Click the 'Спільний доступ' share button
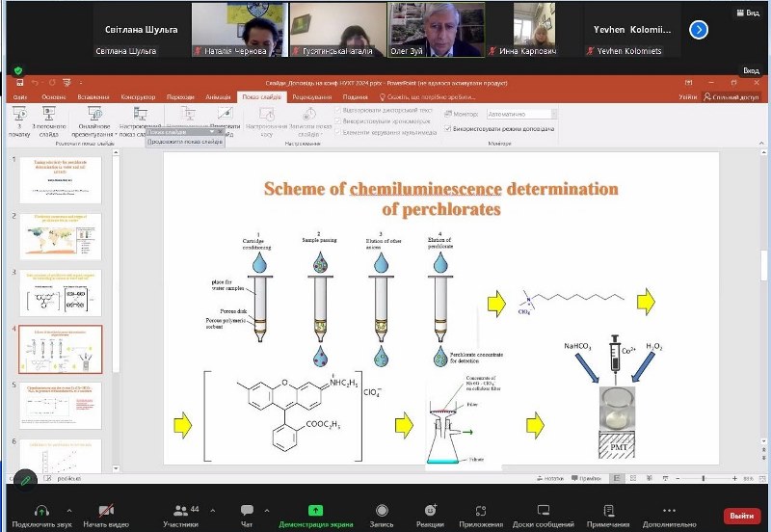This screenshot has height=532, width=771. pos(731,97)
